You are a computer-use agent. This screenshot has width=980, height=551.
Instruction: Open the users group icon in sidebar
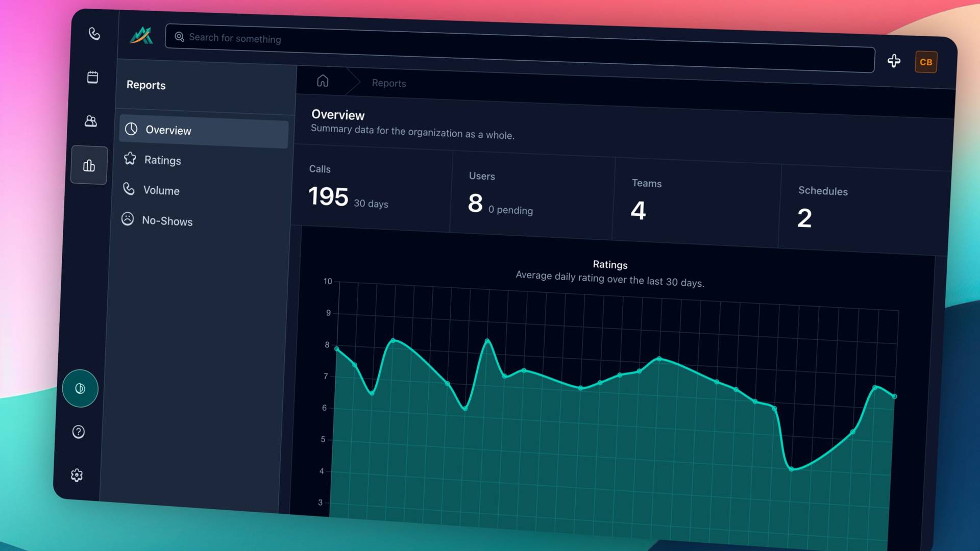(91, 121)
